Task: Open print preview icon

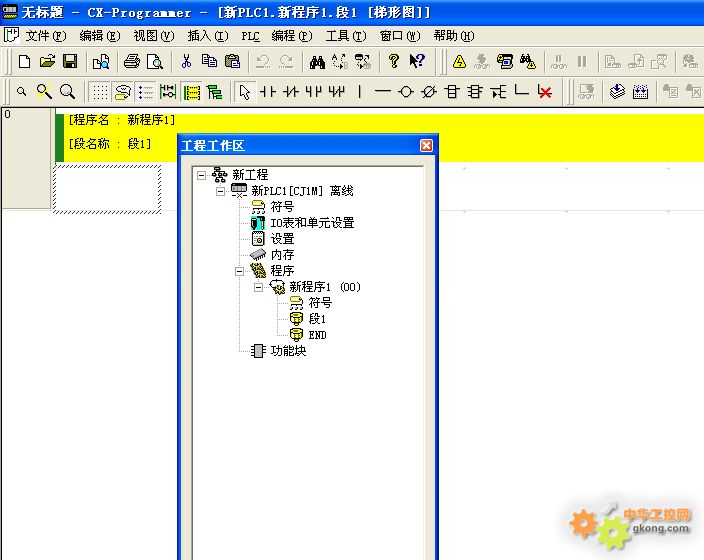Action: [154, 62]
